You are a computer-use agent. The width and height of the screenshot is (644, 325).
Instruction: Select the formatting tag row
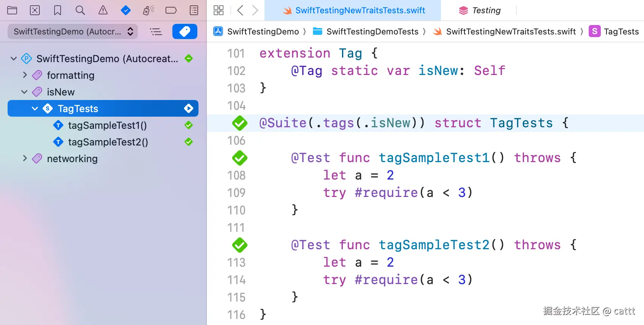tap(103, 75)
